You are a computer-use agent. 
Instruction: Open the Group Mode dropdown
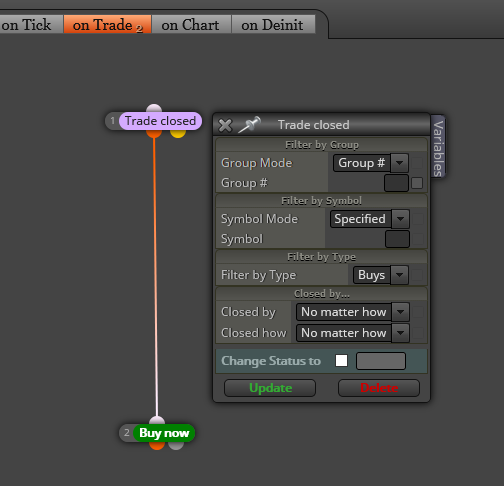(x=371, y=163)
